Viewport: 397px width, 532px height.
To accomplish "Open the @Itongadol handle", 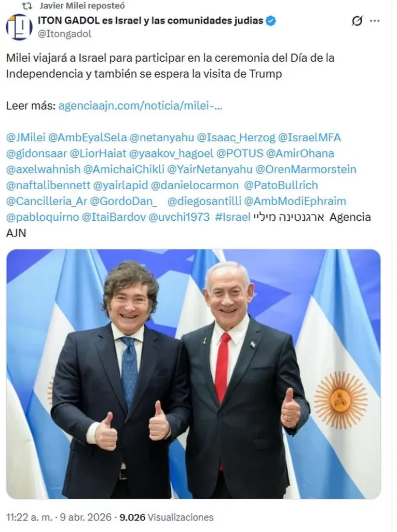I will (x=64, y=34).
